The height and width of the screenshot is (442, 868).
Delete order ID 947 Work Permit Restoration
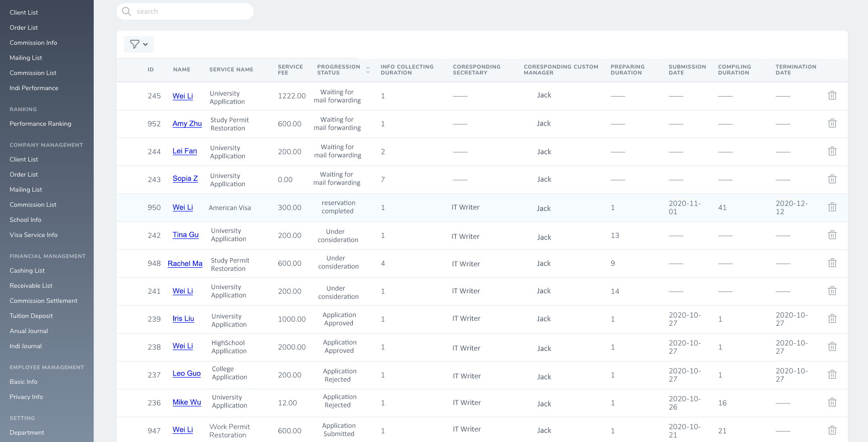(832, 430)
